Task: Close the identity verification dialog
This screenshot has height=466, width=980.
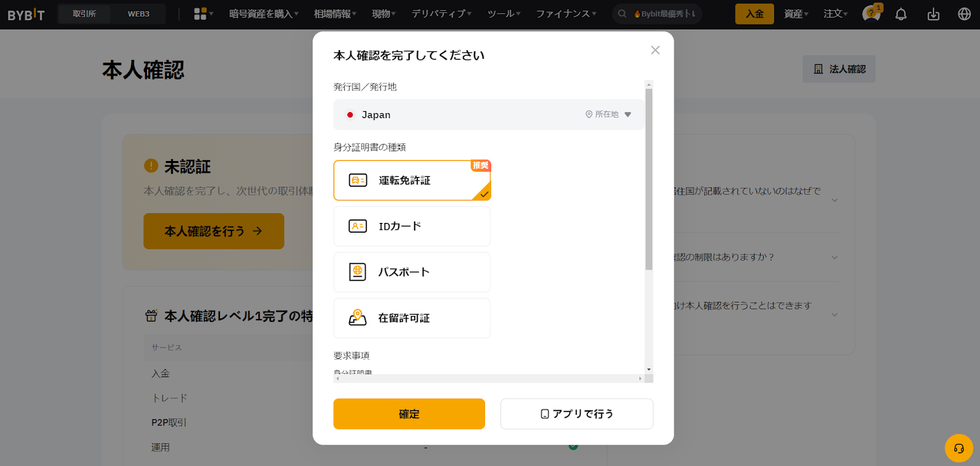Action: (x=655, y=50)
